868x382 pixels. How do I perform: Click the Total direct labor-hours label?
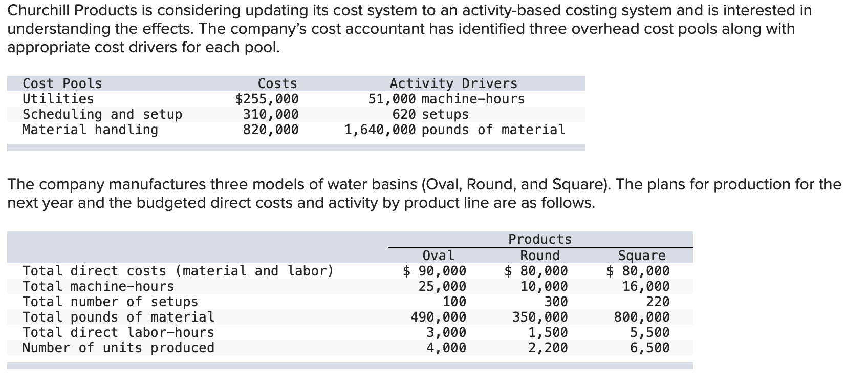118,332
